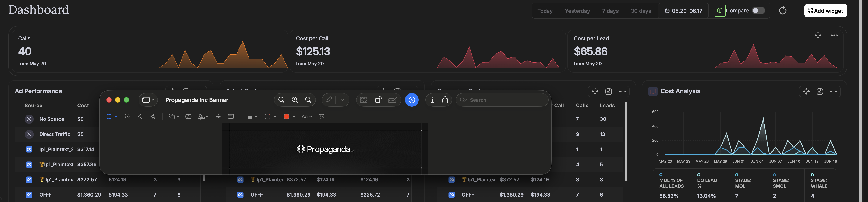Select the Instant Alpha tool
Screen dimensions: 868x202
click(x=127, y=117)
